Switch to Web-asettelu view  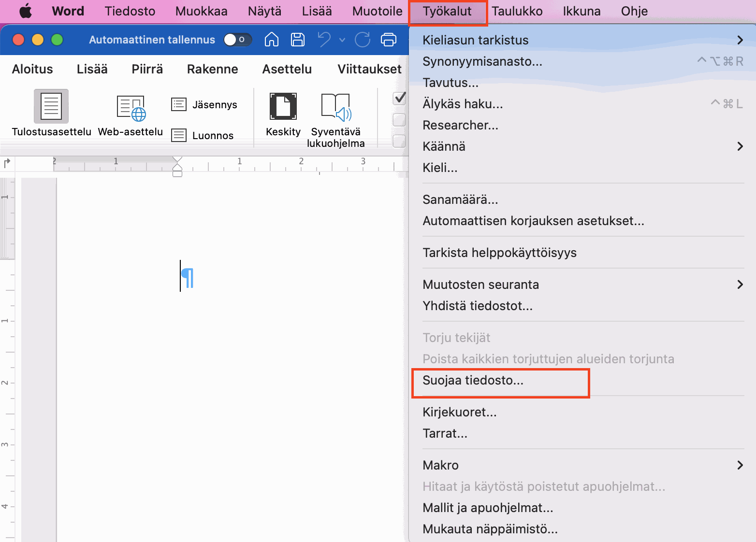[x=131, y=115]
